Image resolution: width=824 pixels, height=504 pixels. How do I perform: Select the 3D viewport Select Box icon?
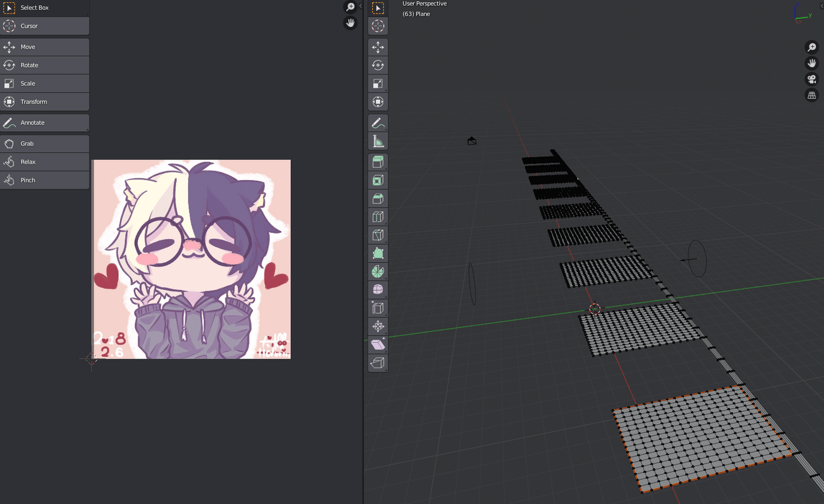point(378,8)
